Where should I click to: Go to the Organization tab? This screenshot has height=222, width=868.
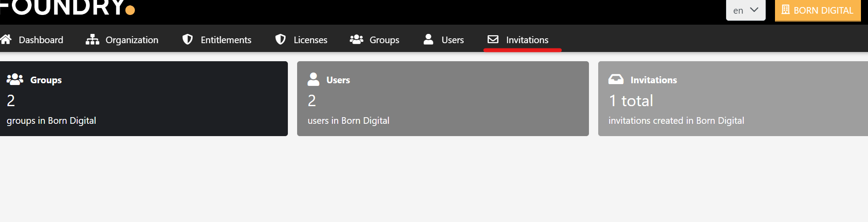[x=122, y=40]
